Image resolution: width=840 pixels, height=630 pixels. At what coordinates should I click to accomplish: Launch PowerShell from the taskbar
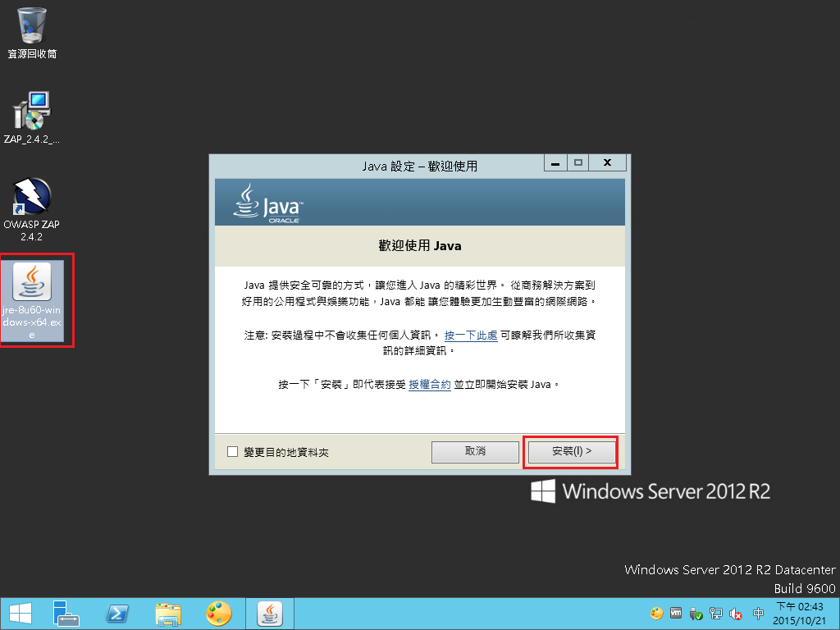coord(117,614)
